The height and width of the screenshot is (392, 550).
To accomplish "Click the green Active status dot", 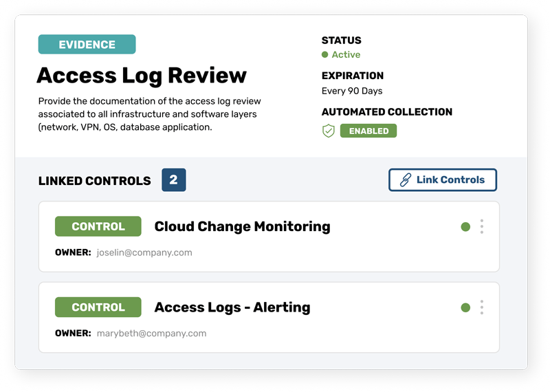I will [x=324, y=55].
